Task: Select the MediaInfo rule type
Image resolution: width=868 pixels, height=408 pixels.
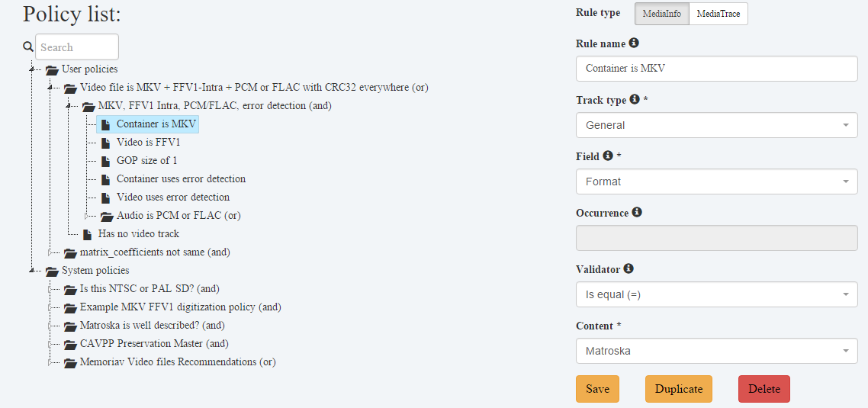Action: pos(662,14)
